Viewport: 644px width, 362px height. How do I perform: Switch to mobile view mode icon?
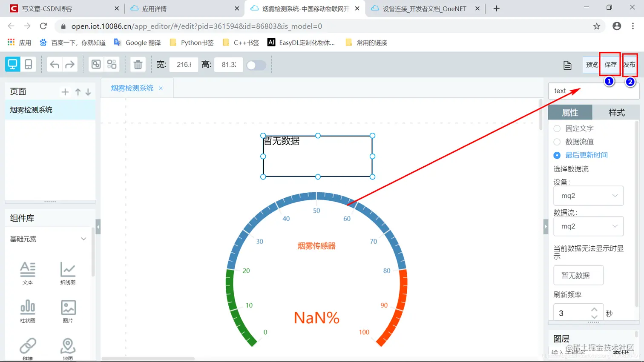pyautogui.click(x=28, y=64)
